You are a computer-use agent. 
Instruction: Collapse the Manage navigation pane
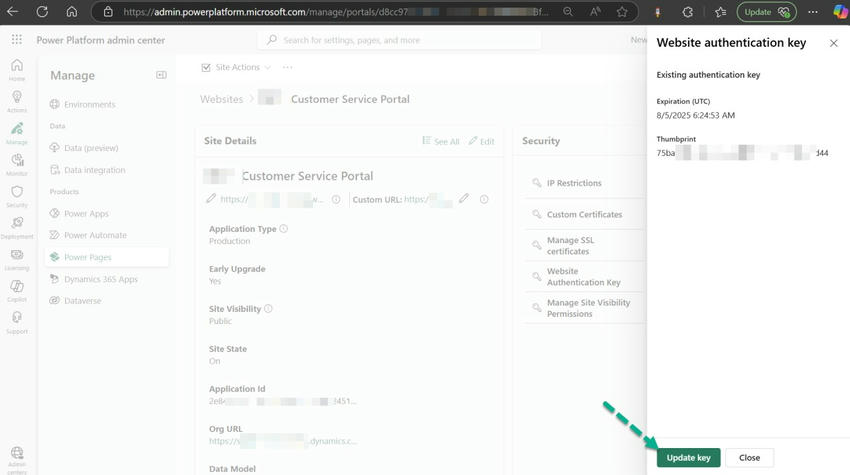(161, 75)
